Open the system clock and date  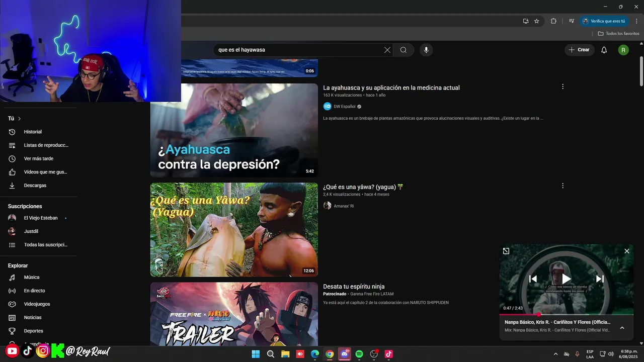point(627,354)
